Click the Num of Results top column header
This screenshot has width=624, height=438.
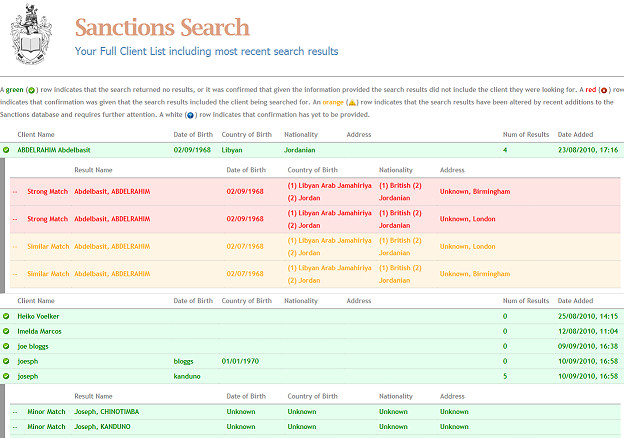click(x=524, y=134)
